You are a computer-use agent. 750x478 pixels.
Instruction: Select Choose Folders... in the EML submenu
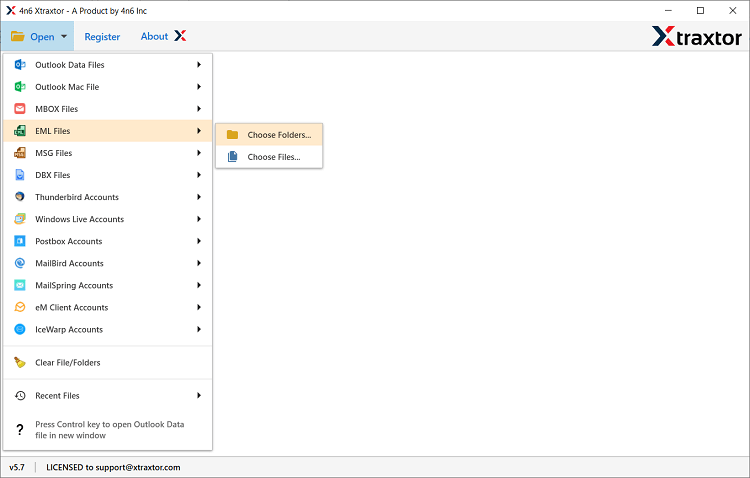(x=269, y=134)
